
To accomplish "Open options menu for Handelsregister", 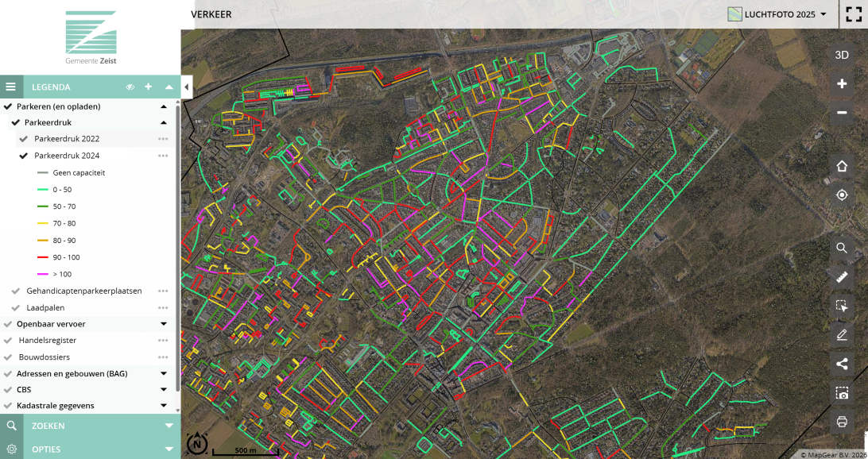I will coord(163,341).
